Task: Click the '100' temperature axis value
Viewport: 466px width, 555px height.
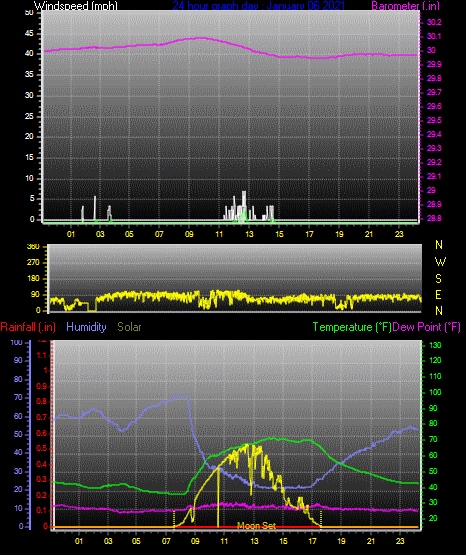Action: tap(435, 392)
